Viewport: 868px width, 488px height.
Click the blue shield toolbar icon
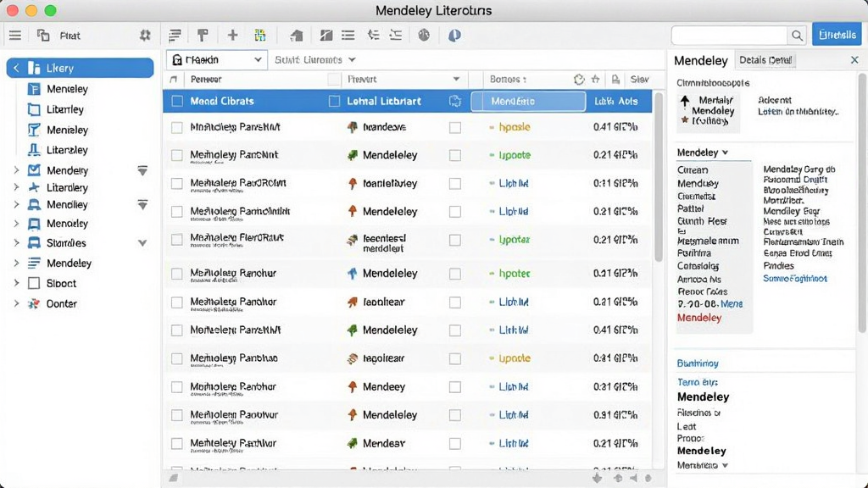(454, 36)
